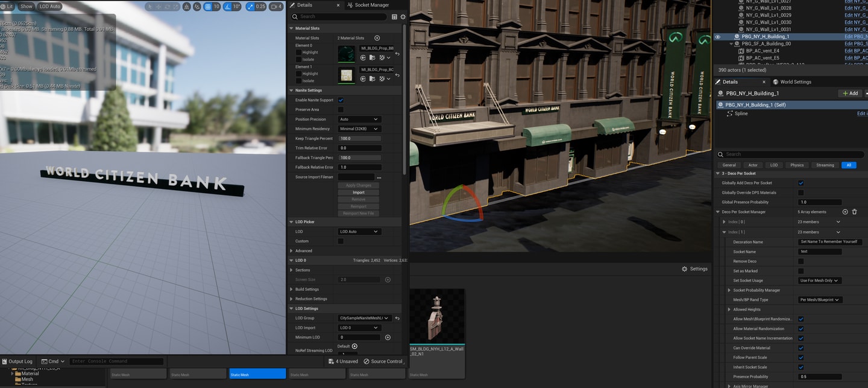
Task: Select the Physics filter tab
Action: (x=797, y=165)
